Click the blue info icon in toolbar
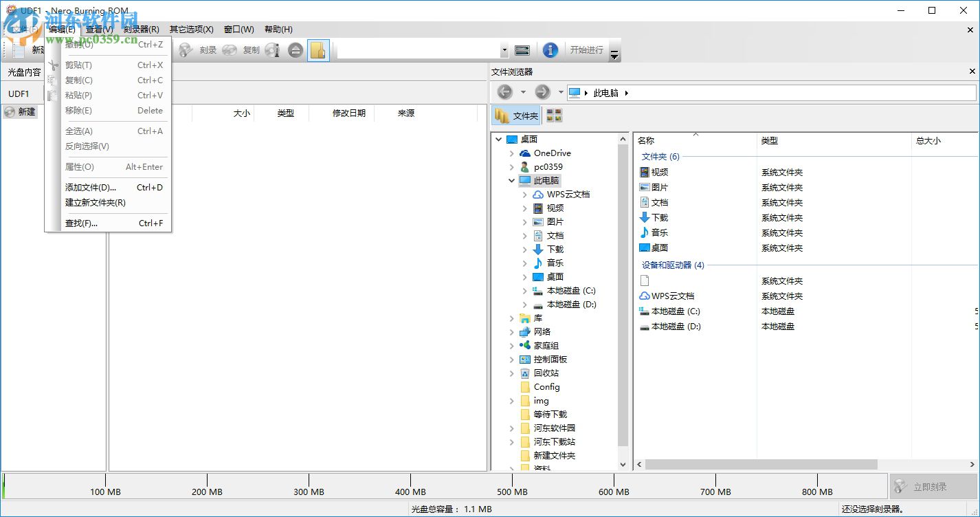 coord(550,49)
